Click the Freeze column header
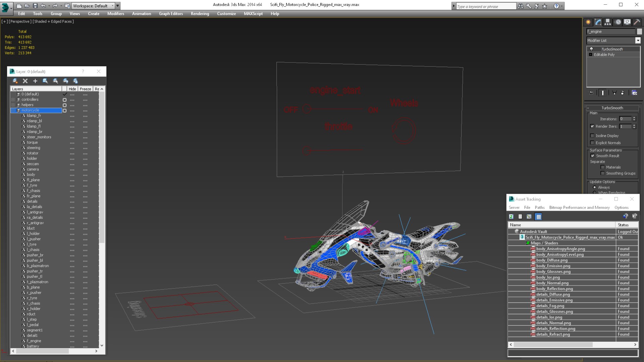This screenshot has width=644, height=362. [x=85, y=89]
